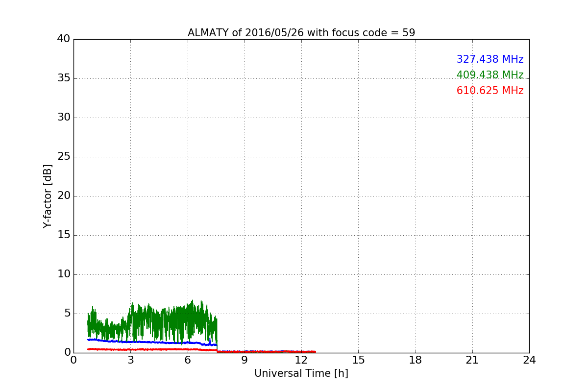
Task: Select the green '409.438 MHz' legend label
Action: click(x=490, y=75)
